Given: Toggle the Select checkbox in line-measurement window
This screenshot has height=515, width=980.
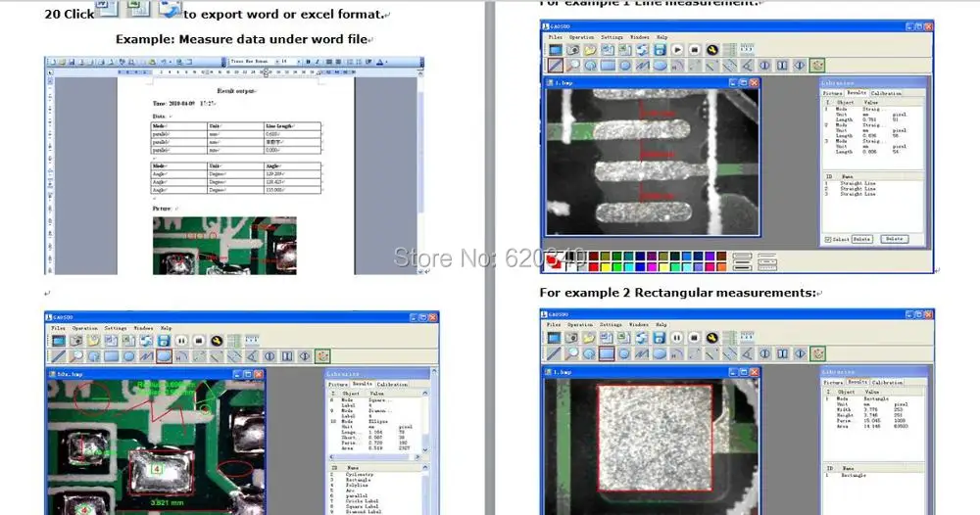Looking at the screenshot, I should [x=828, y=239].
